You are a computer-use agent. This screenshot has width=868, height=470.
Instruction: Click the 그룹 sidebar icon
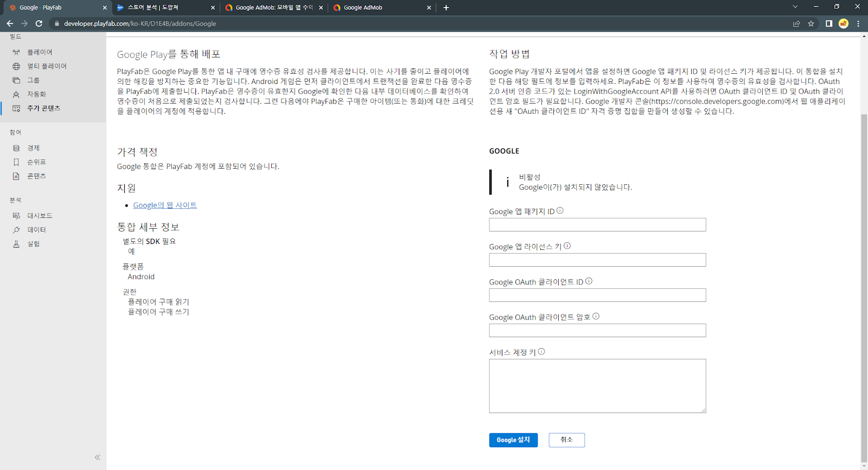click(x=16, y=80)
